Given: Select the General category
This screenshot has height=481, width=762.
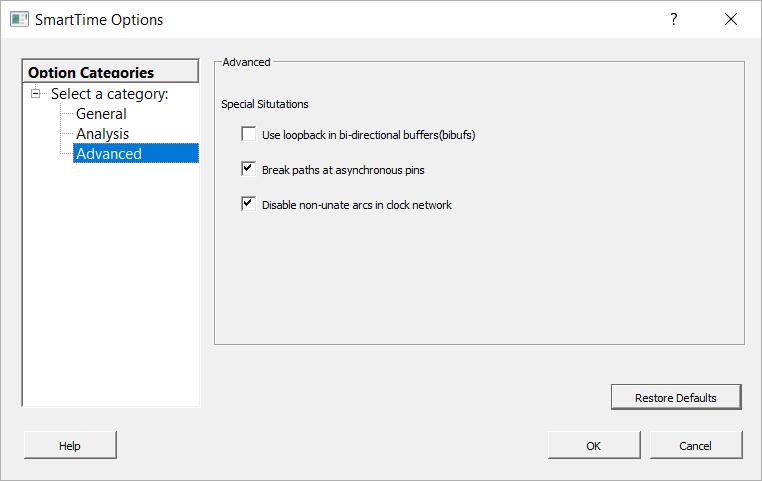Looking at the screenshot, I should coord(101,114).
